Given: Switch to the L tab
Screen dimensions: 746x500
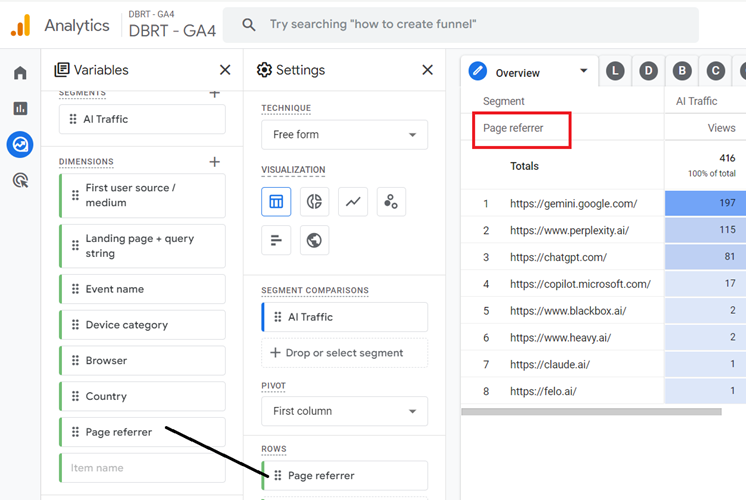Looking at the screenshot, I should click(x=615, y=71).
